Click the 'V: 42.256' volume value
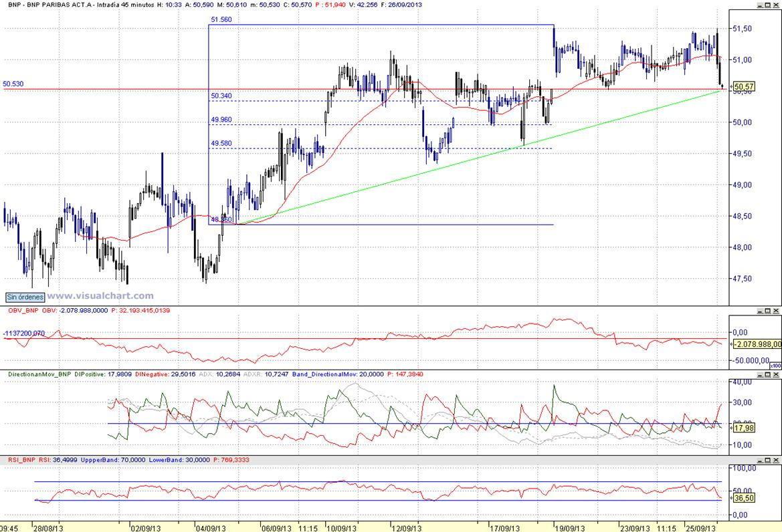 (363, 5)
